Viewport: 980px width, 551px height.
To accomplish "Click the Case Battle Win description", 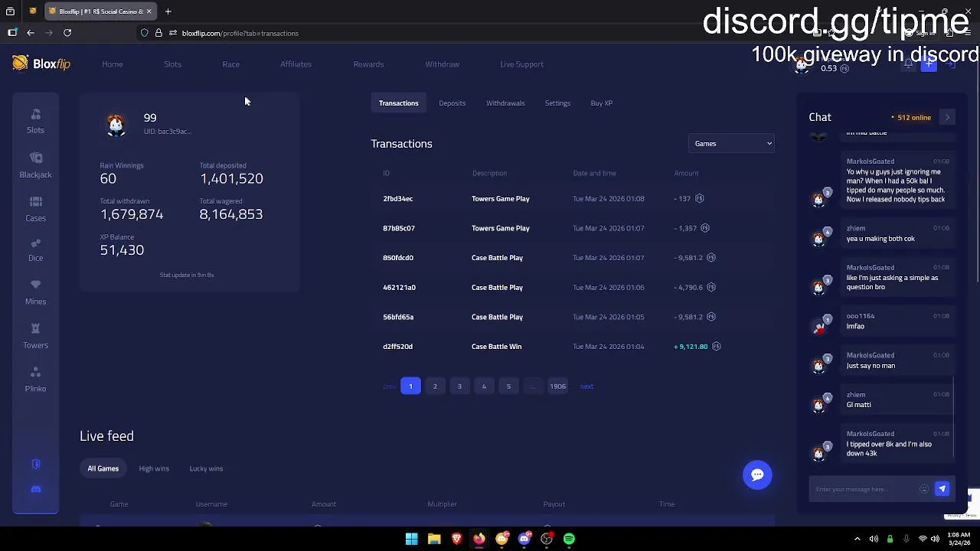I will 496,347.
